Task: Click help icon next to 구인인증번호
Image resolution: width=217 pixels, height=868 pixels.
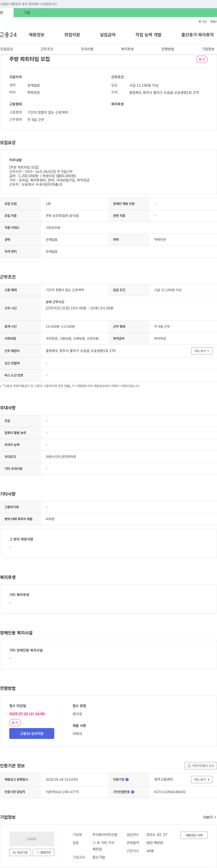Action: pos(133,792)
